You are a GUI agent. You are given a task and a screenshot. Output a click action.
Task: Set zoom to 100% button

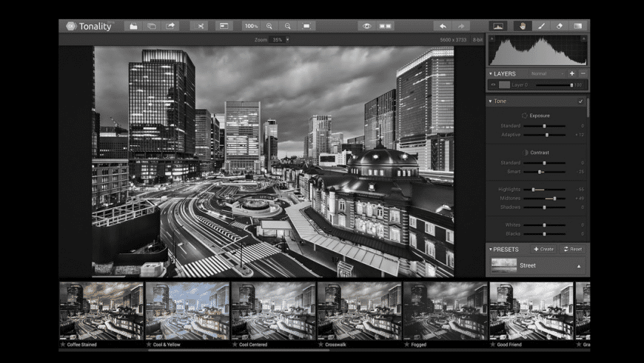(251, 26)
